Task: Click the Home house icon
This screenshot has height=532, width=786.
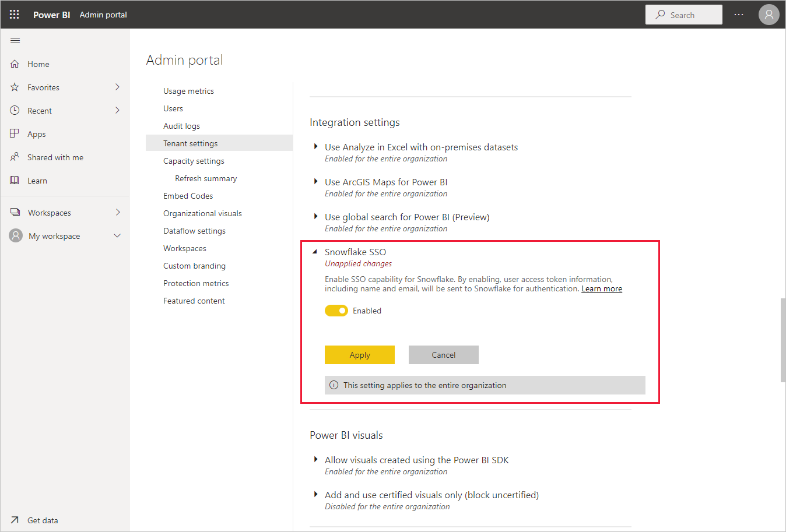Action: pos(15,64)
